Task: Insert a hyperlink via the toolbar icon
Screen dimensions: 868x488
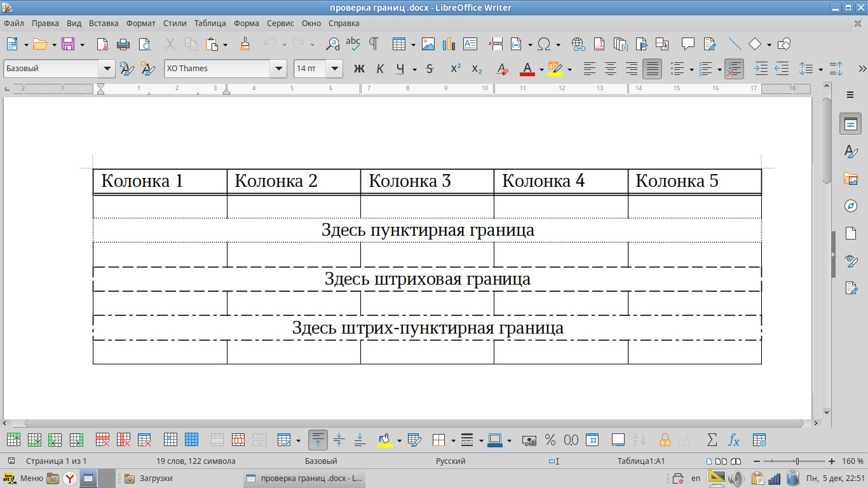Action: pyautogui.click(x=578, y=44)
